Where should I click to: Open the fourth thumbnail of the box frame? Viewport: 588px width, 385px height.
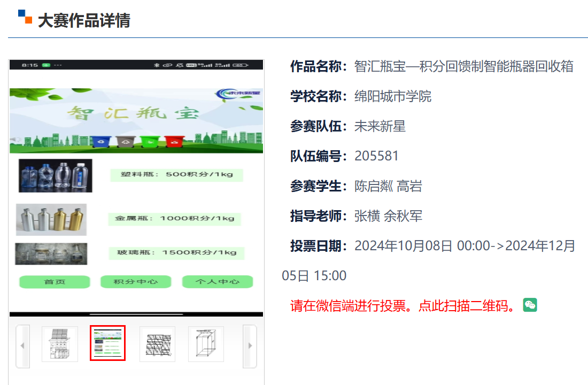pyautogui.click(x=206, y=344)
